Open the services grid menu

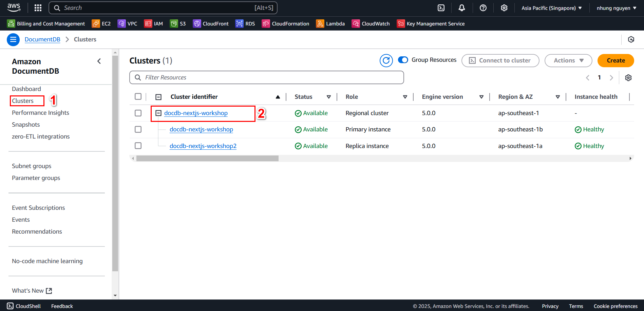pos(38,8)
